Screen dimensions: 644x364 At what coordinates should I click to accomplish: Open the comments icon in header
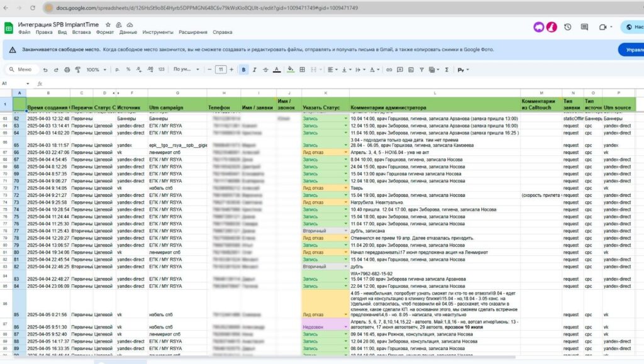[x=585, y=27]
